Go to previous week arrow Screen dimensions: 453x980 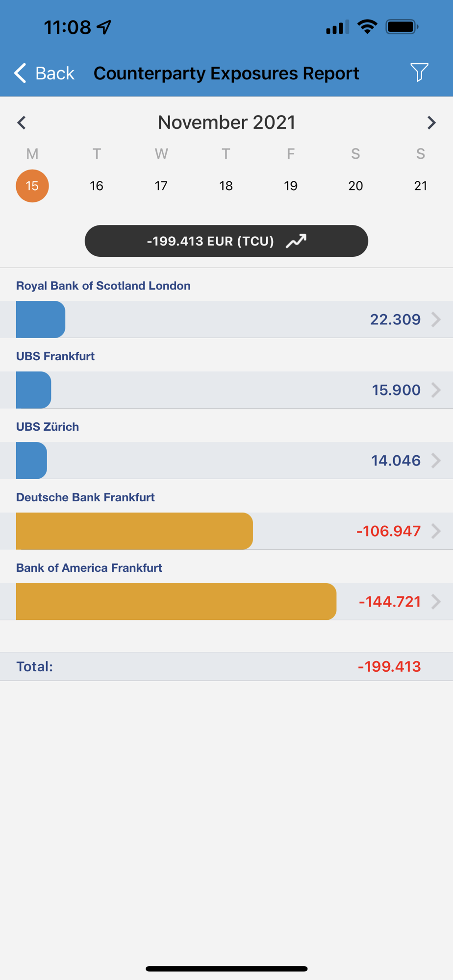tap(22, 122)
